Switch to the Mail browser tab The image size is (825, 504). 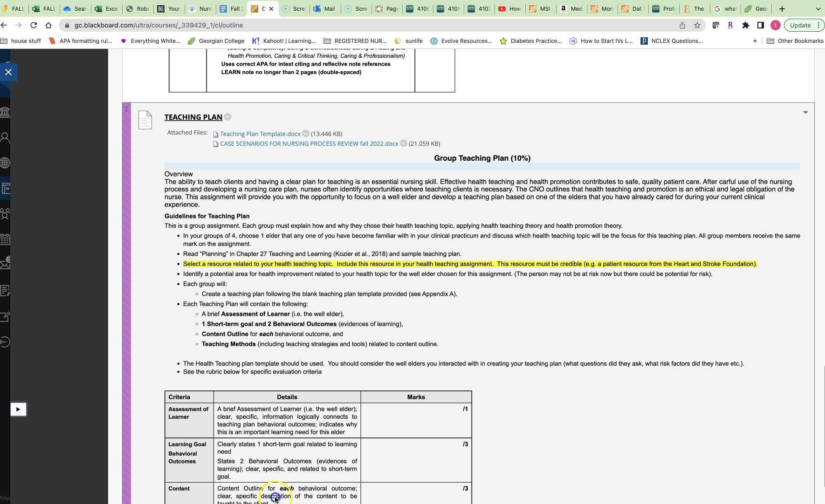pos(325,8)
